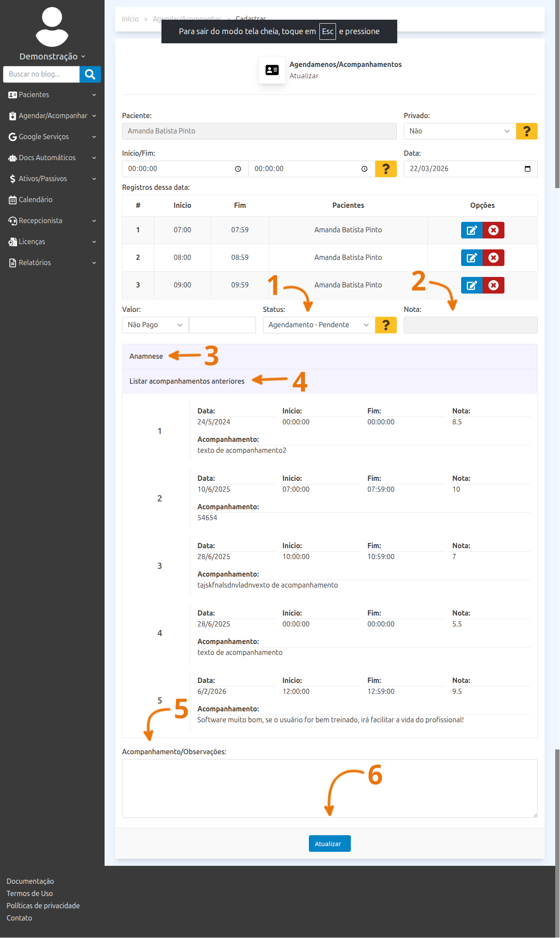The height and width of the screenshot is (938, 560).
Task: Expand the Relatórios sidebar menu
Action: click(52, 263)
